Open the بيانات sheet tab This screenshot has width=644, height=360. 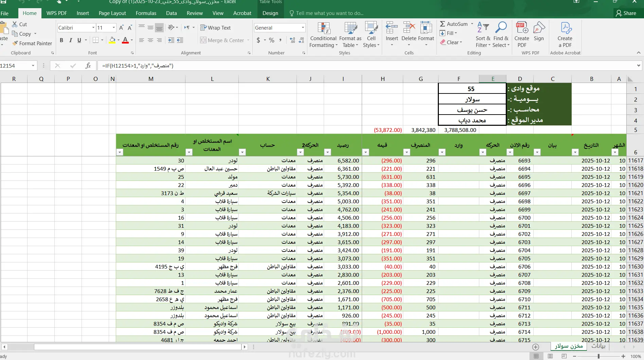pyautogui.click(x=598, y=346)
